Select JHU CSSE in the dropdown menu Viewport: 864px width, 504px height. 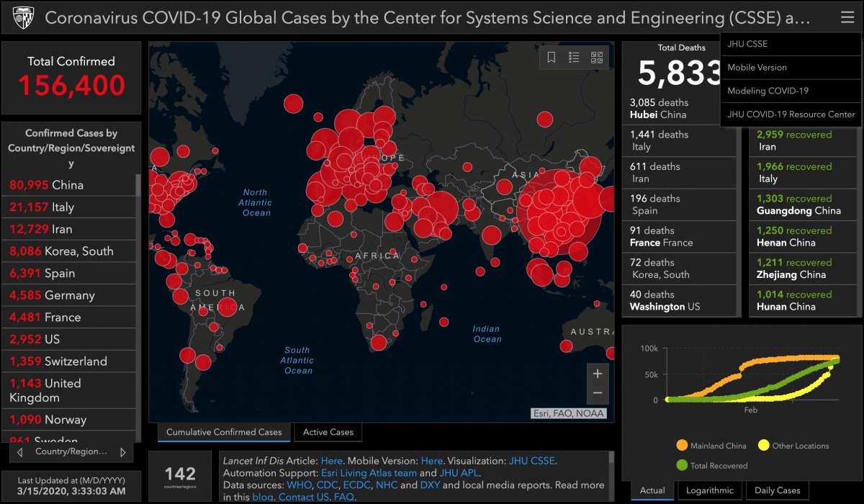click(790, 44)
